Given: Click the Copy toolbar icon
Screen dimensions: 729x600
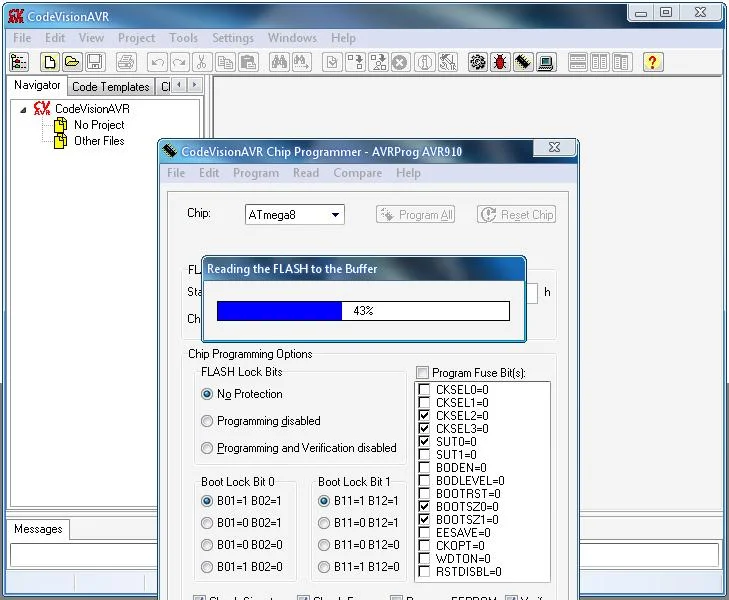Looking at the screenshot, I should (x=225, y=62).
